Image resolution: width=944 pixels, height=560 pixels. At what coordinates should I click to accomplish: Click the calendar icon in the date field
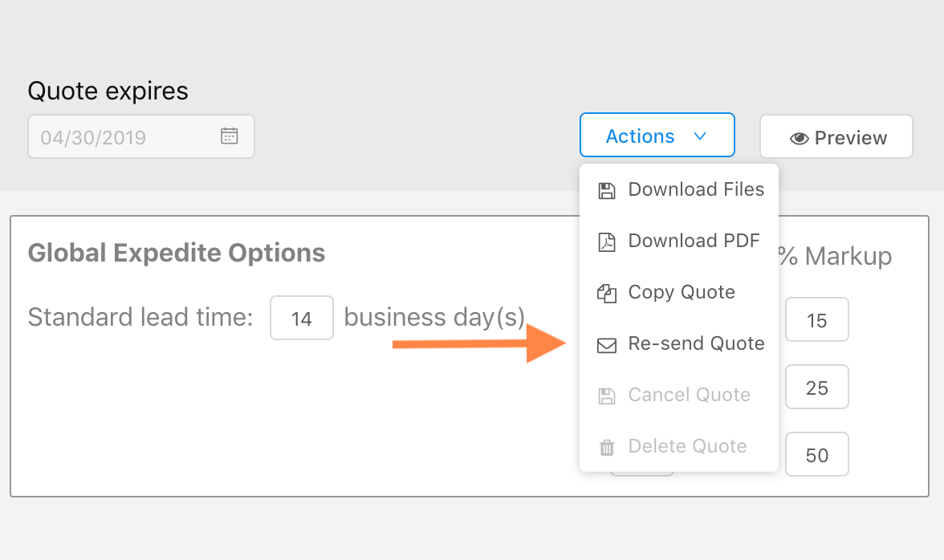[230, 136]
